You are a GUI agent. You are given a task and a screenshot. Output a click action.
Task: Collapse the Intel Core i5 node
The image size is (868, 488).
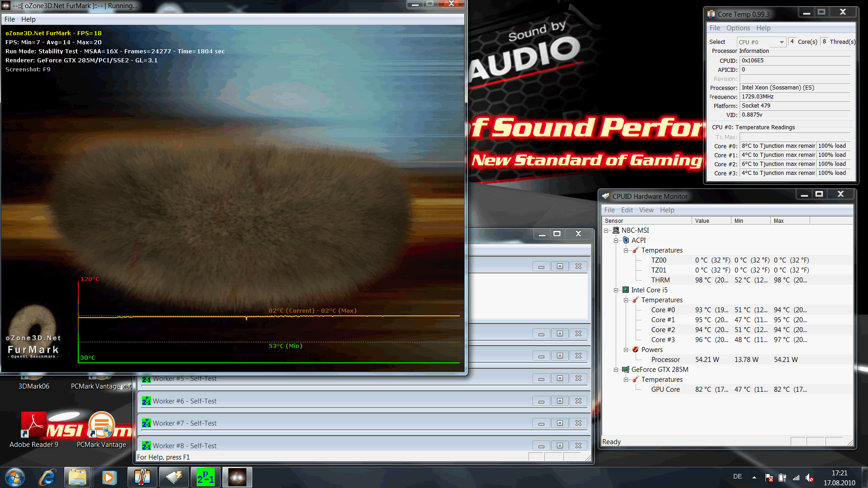tap(616, 290)
